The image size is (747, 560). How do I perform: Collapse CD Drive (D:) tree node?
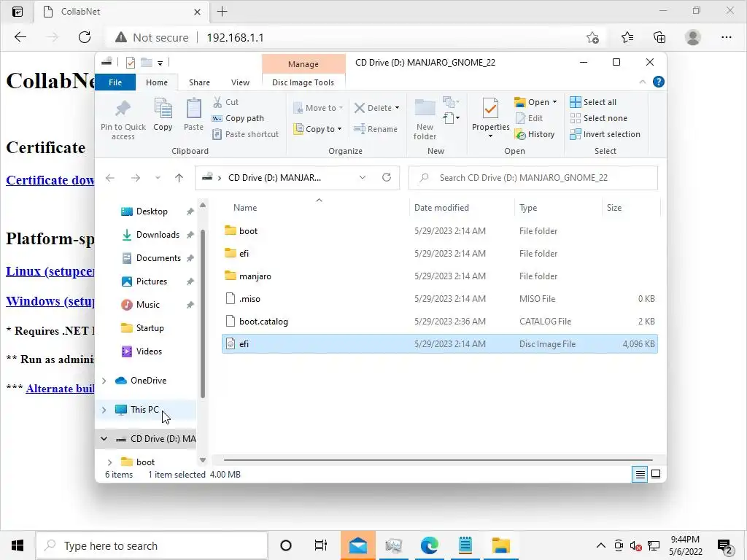click(x=104, y=438)
